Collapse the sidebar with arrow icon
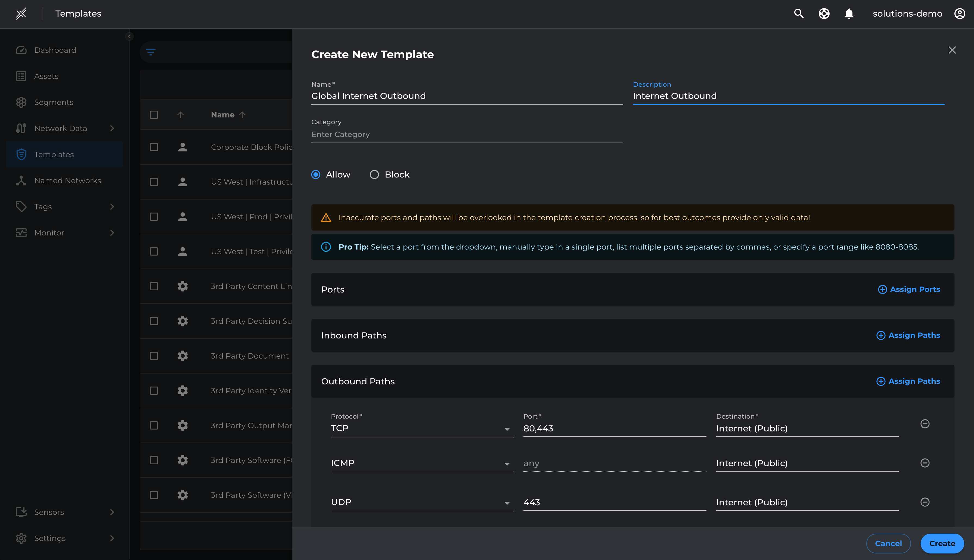The height and width of the screenshot is (560, 974). pos(129,36)
